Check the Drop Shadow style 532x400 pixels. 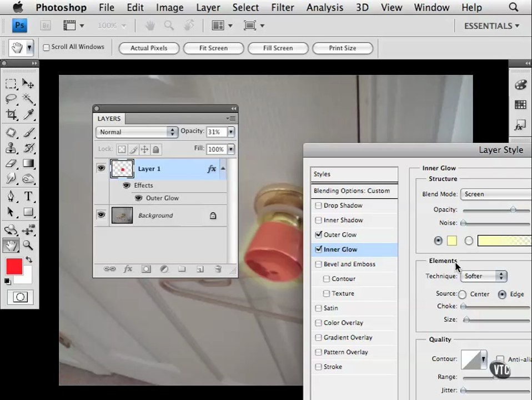coord(318,206)
